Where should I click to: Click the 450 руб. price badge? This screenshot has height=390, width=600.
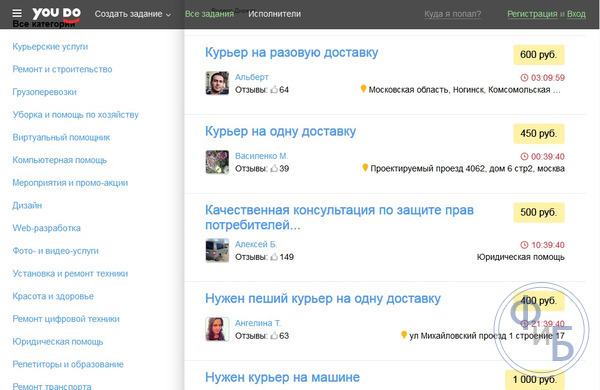point(539,134)
